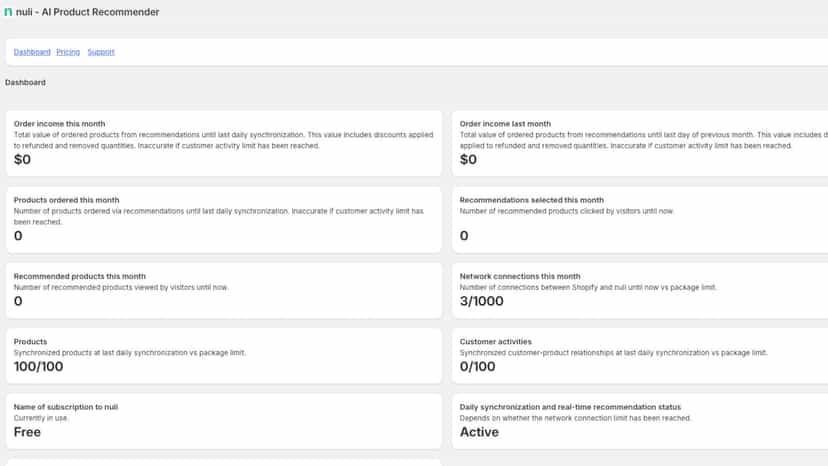Click $0 value under order income last month
828x466 pixels.
(468, 159)
